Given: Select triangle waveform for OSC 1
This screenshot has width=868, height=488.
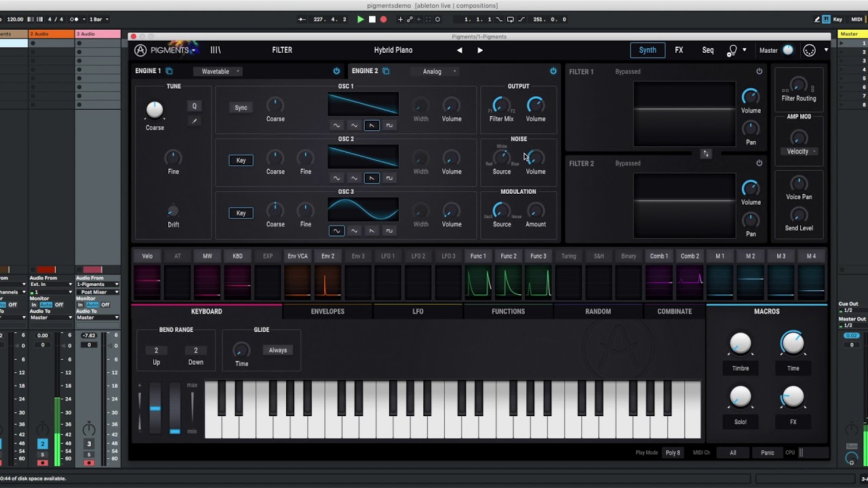Looking at the screenshot, I should [x=354, y=125].
